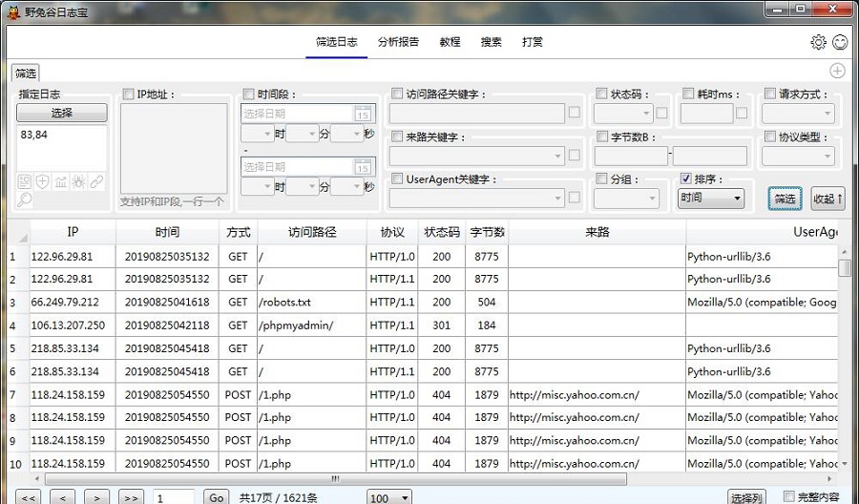Click the chart icon under the log list
The height and width of the screenshot is (504, 859).
60,181
